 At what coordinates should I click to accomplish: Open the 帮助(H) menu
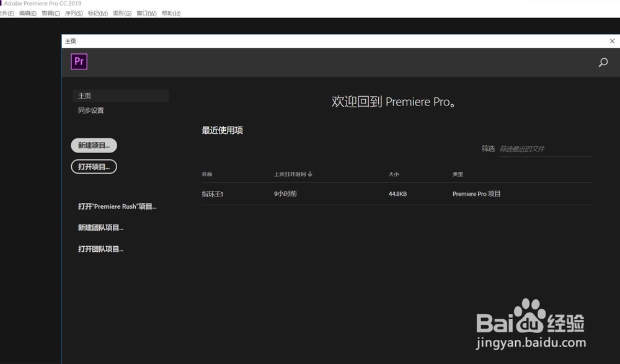click(171, 14)
